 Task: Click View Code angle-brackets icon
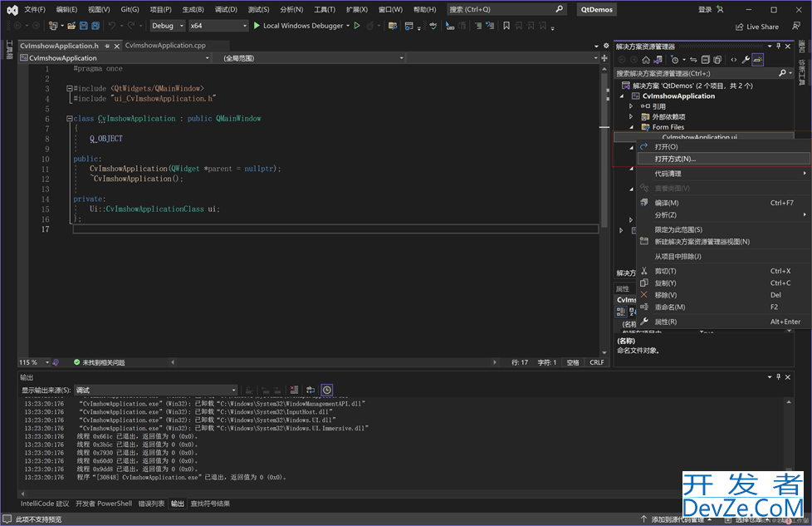(733, 60)
